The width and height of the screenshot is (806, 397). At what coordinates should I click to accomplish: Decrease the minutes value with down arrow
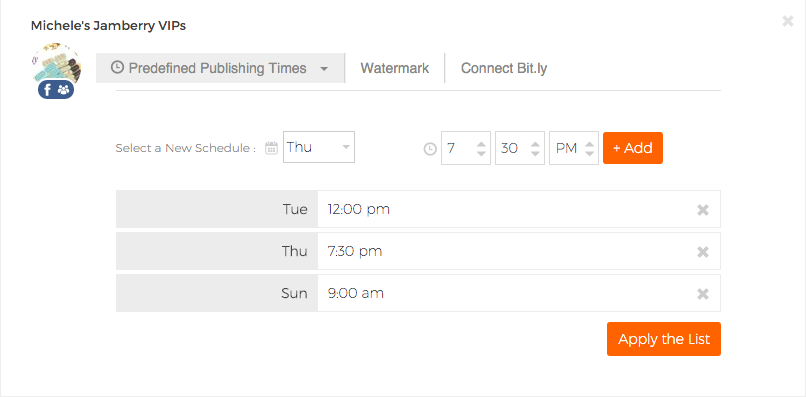pos(535,153)
